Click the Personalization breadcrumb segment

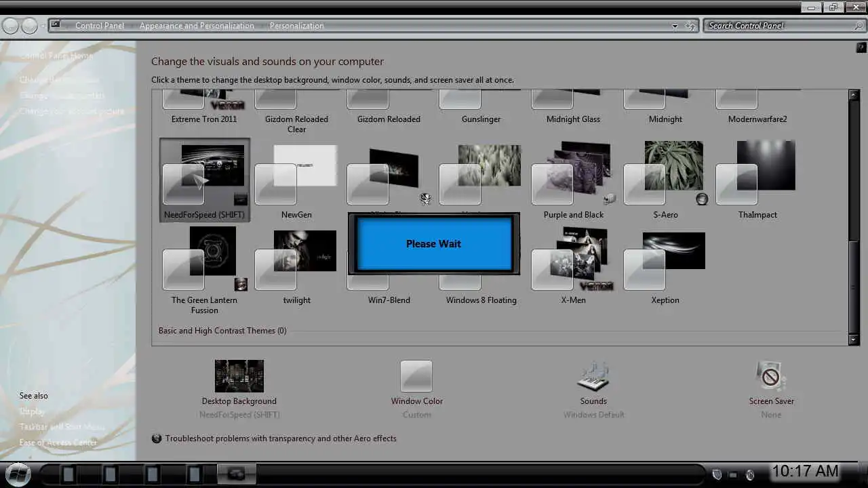click(296, 26)
